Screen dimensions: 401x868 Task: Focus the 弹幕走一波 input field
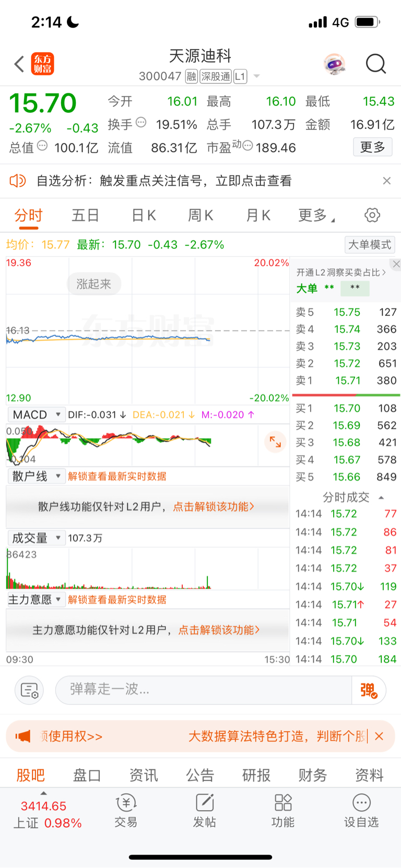point(204,690)
